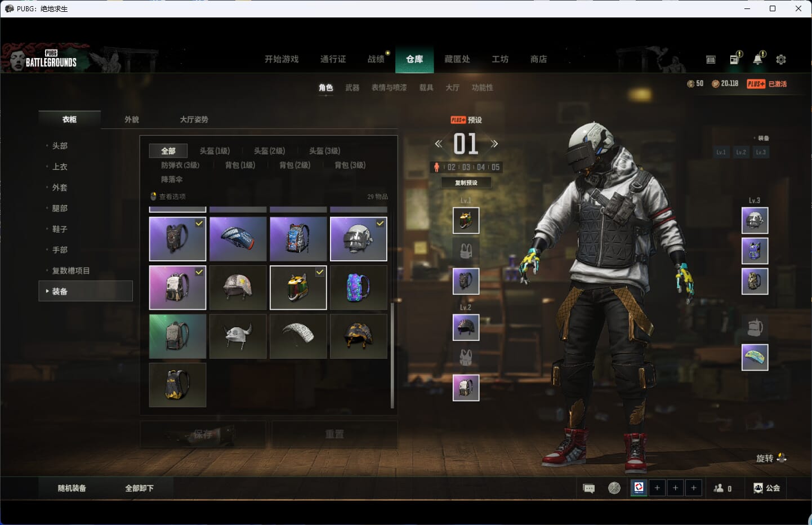Click the rotate mouse icon

782,458
